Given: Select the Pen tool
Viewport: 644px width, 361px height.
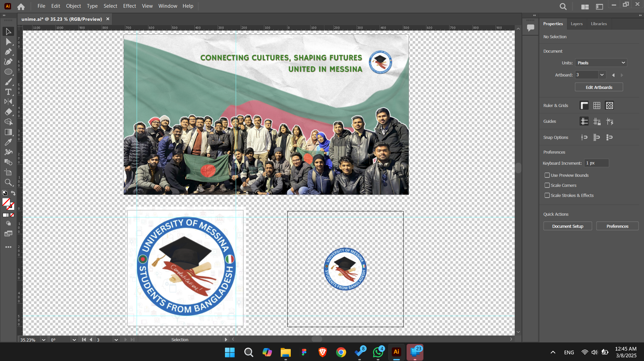Looking at the screenshot, I should point(8,52).
